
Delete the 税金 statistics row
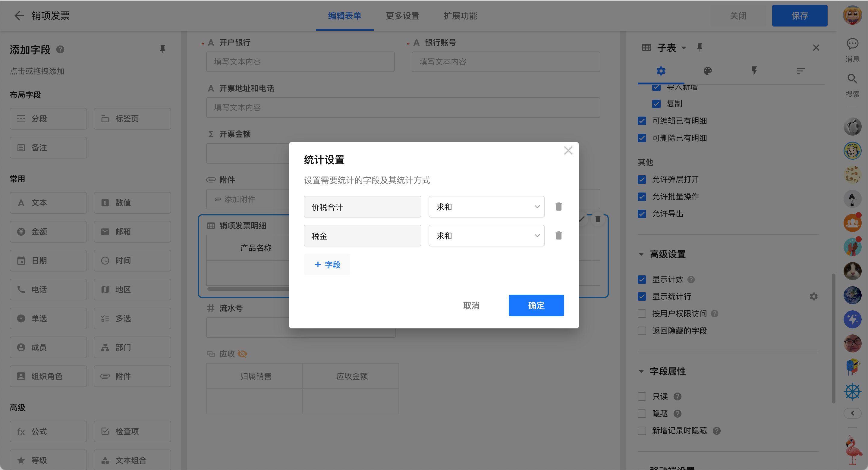pyautogui.click(x=558, y=236)
